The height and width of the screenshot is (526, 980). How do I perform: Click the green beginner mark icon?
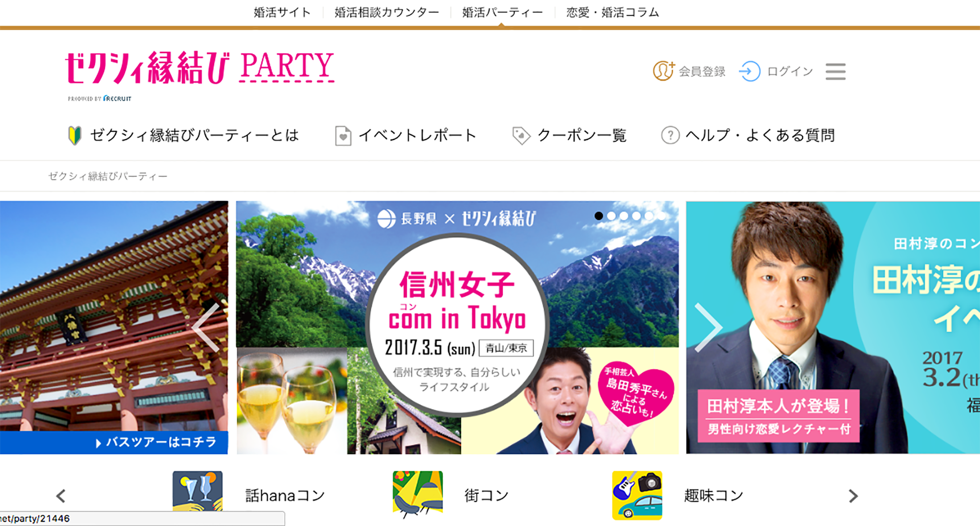pyautogui.click(x=74, y=135)
